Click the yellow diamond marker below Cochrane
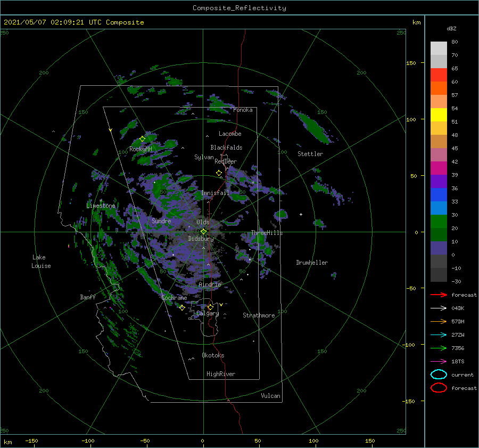The image size is (479, 448). (182, 308)
